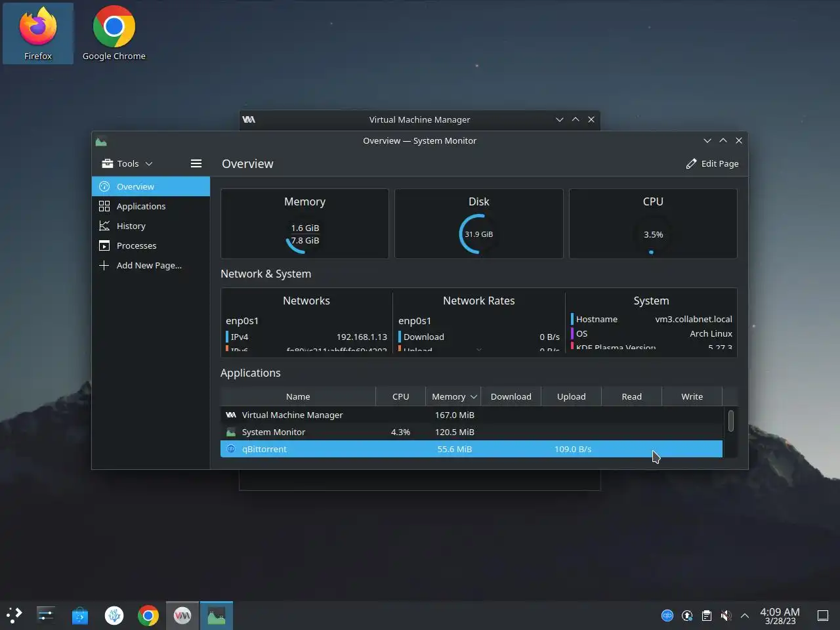Click the Show Desktop button
This screenshot has width=840, height=630.
[x=823, y=616]
